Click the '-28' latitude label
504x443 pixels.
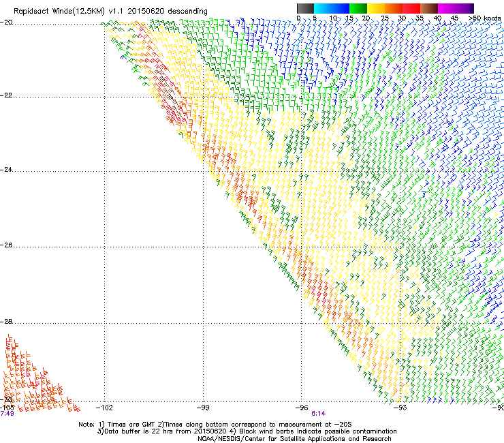tap(6, 322)
